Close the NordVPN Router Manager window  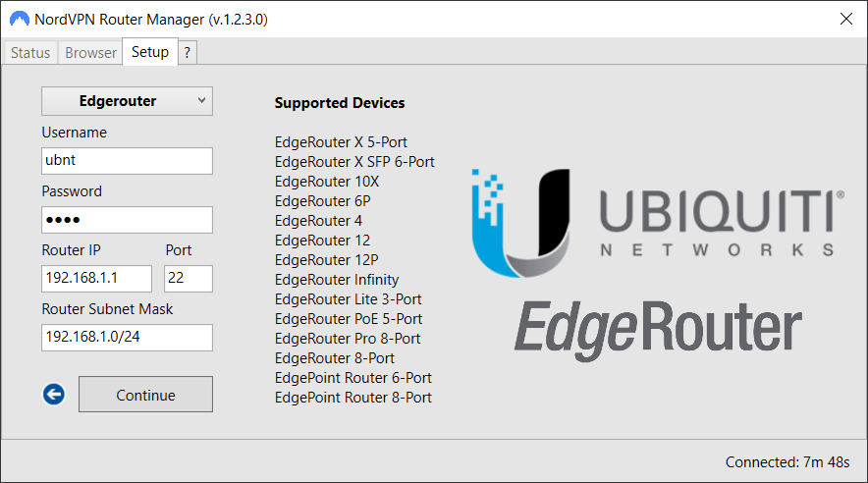click(845, 19)
